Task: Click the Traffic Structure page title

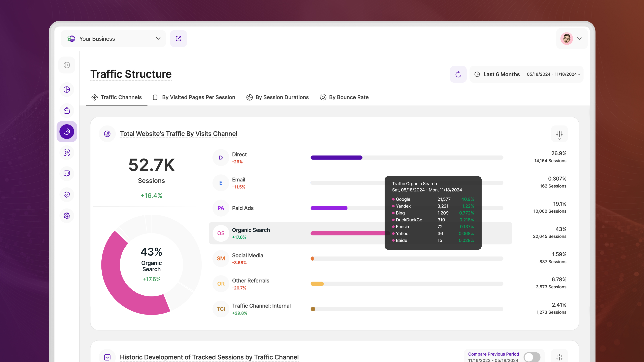Action: click(131, 74)
